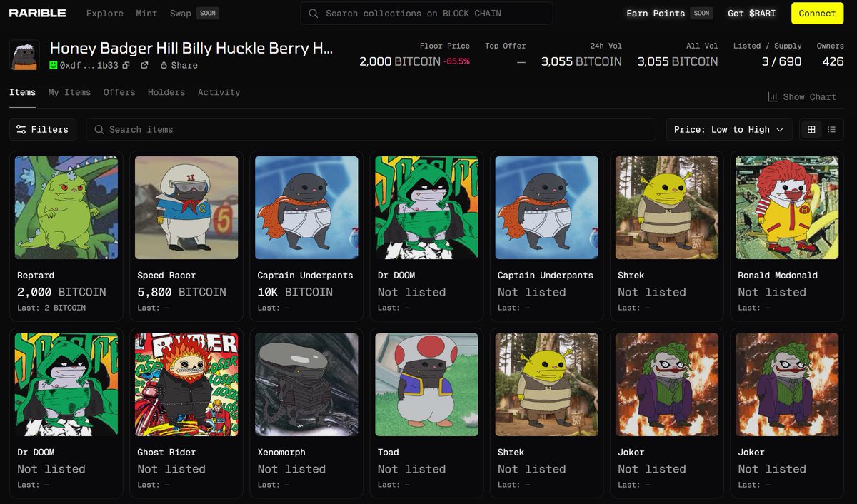The height and width of the screenshot is (504, 857).
Task: Switch to the Activity tab
Action: (219, 92)
